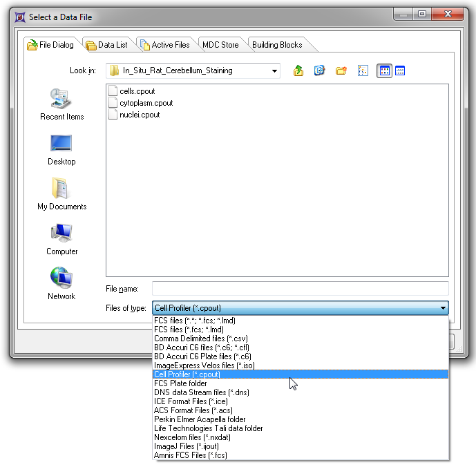Go up one folder level
Image resolution: width=476 pixels, height=467 pixels.
tap(298, 70)
